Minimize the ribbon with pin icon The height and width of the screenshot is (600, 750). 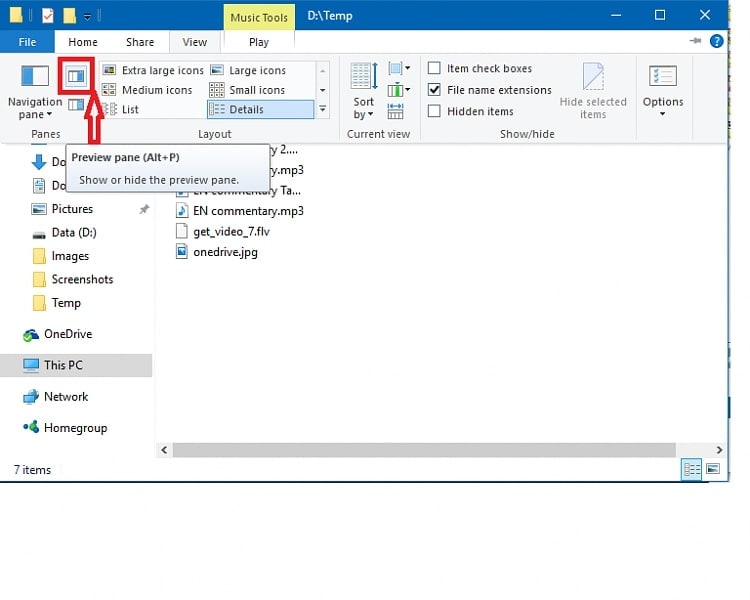tap(695, 41)
